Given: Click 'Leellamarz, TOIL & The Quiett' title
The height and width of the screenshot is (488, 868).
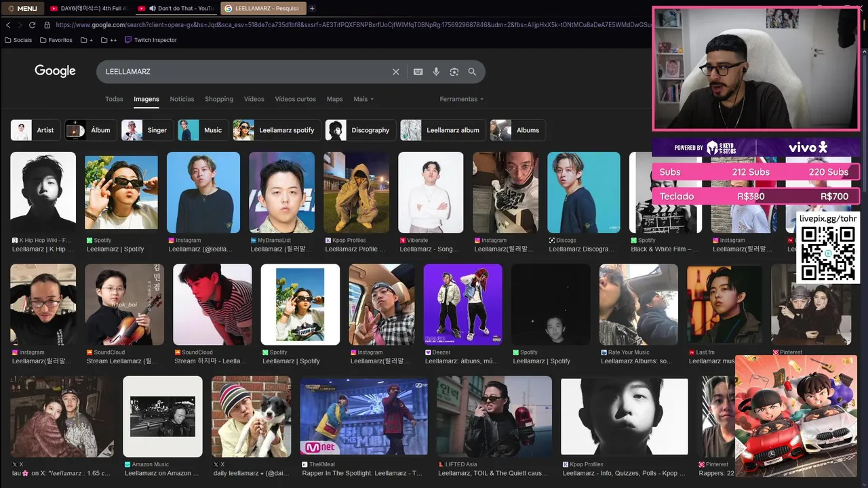Looking at the screenshot, I should click(493, 473).
